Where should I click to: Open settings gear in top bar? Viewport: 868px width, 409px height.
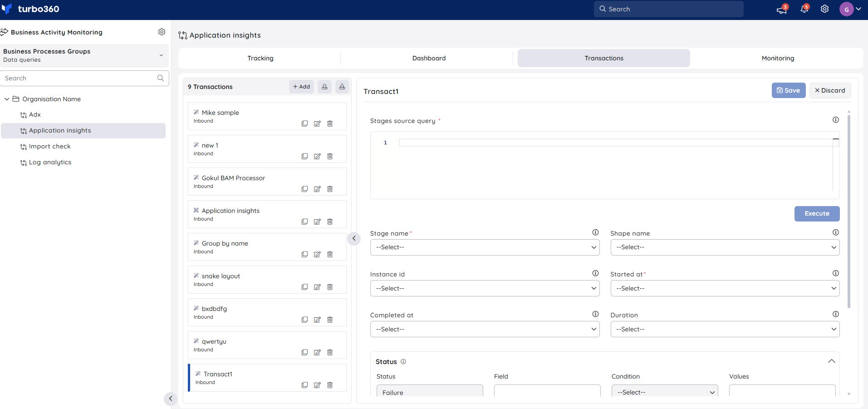[825, 9]
